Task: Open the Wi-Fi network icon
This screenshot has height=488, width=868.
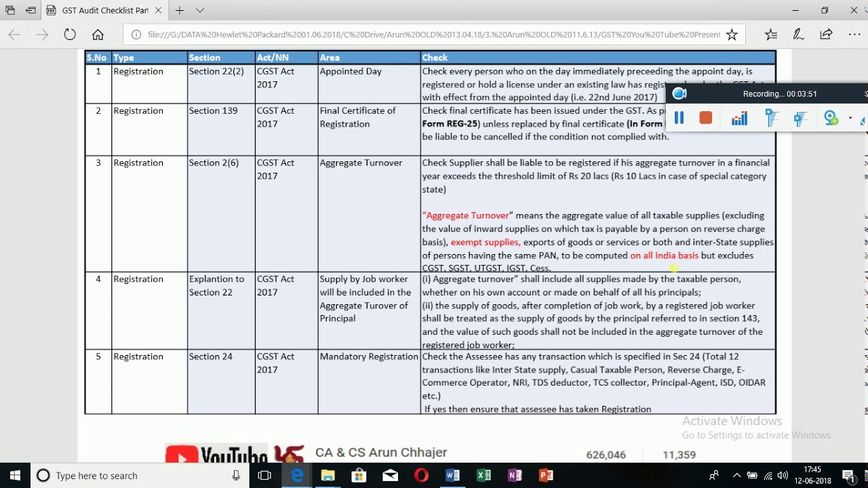Action: [768, 476]
